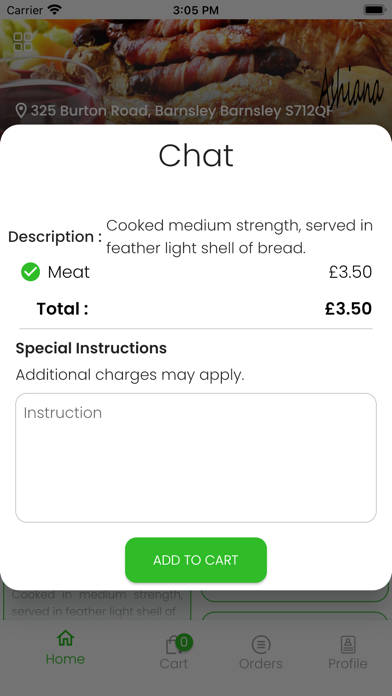The width and height of the screenshot is (392, 696).
Task: Tap the £3.50 Meat price
Action: point(350,272)
